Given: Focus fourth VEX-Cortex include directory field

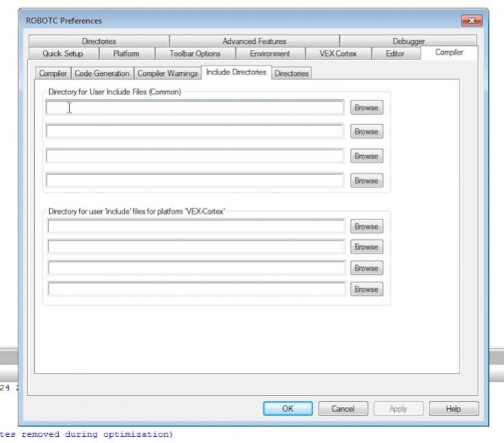Looking at the screenshot, I should (197, 289).
